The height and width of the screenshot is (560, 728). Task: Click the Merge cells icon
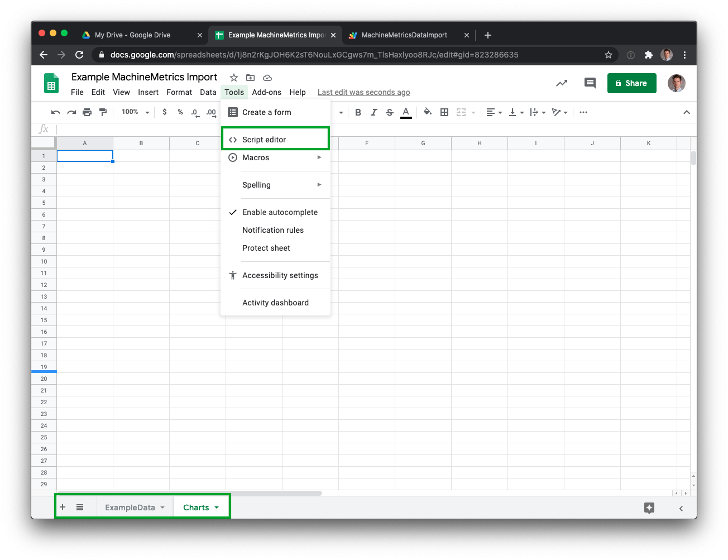pyautogui.click(x=461, y=112)
